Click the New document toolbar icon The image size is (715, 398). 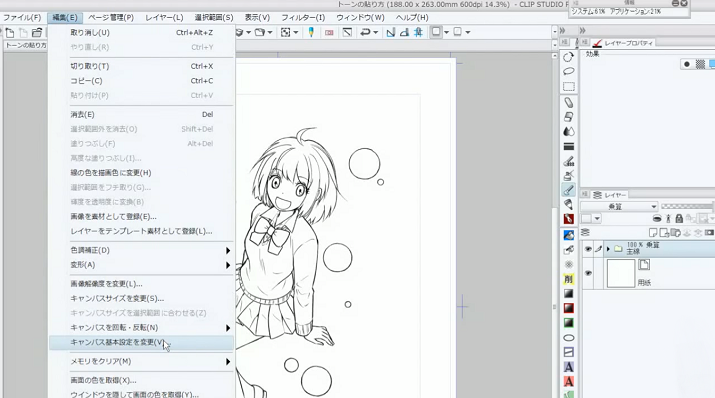(10, 32)
